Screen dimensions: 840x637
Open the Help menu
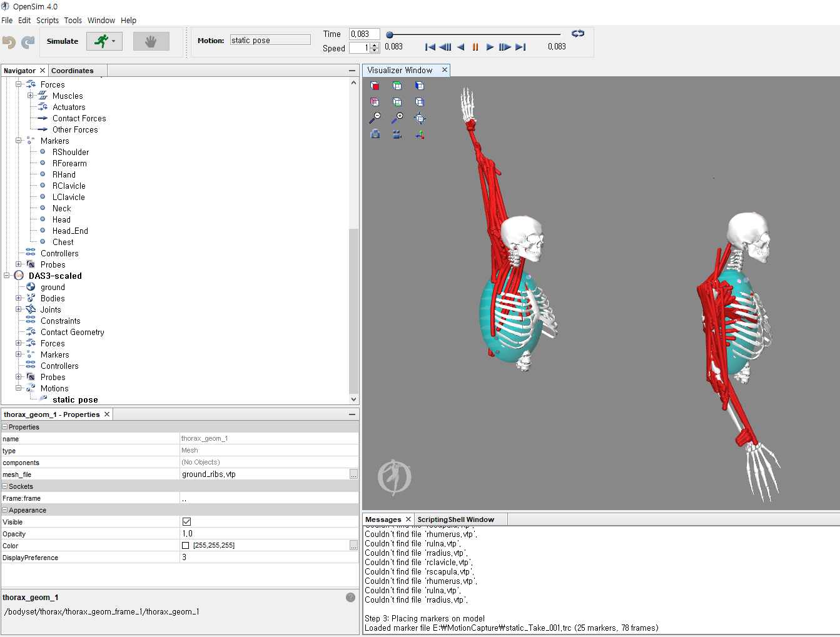pyautogui.click(x=128, y=20)
